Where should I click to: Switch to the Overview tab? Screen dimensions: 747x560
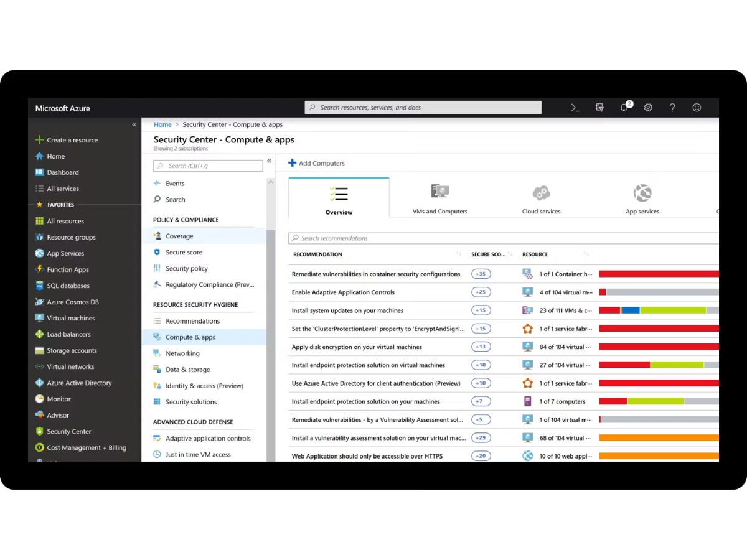(339, 198)
